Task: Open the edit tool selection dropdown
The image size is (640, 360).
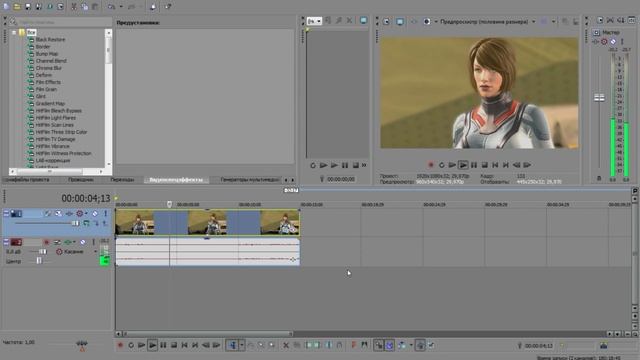Action: click(x=242, y=345)
